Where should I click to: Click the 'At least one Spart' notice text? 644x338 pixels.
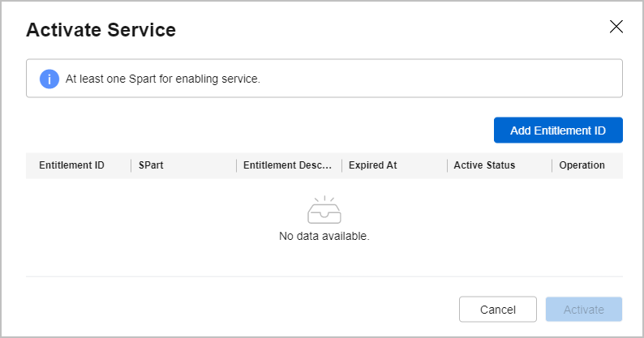click(163, 79)
